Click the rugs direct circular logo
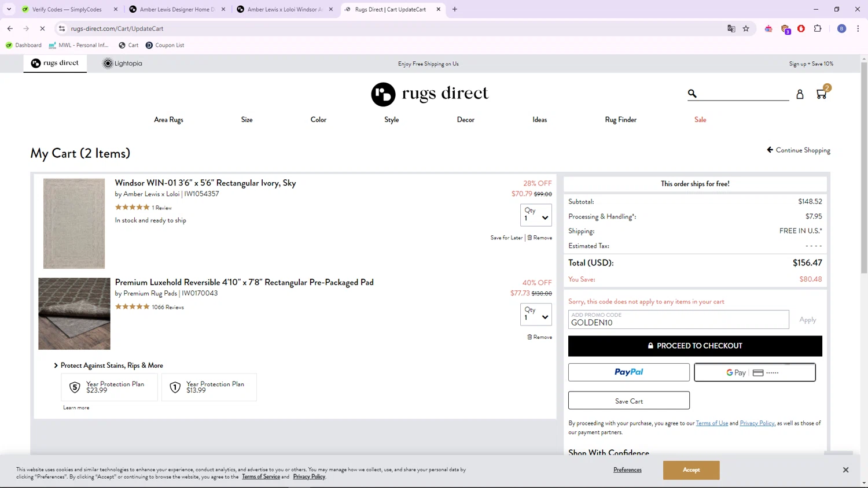The height and width of the screenshot is (488, 868). pyautogui.click(x=383, y=94)
